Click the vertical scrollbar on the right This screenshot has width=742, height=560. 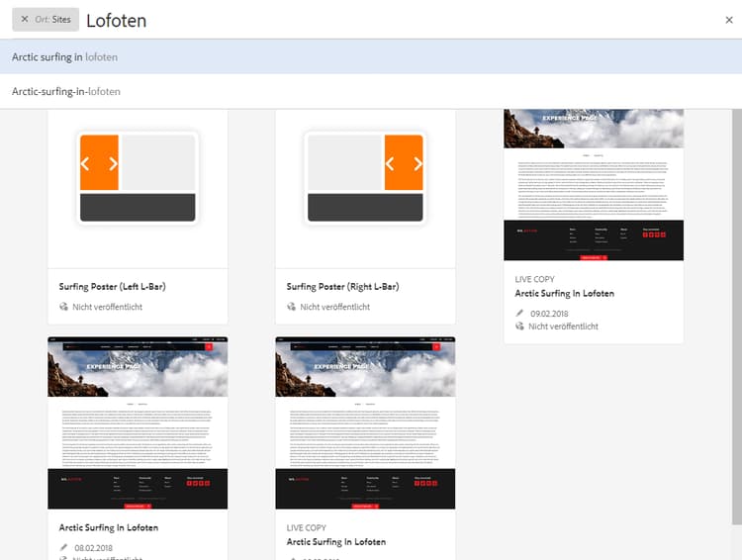[737, 317]
